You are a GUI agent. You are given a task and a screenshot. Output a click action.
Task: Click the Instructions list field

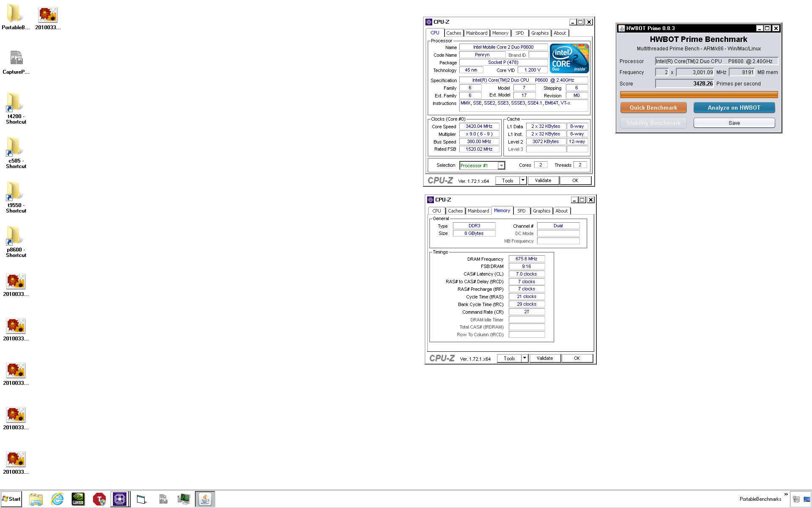(524, 105)
